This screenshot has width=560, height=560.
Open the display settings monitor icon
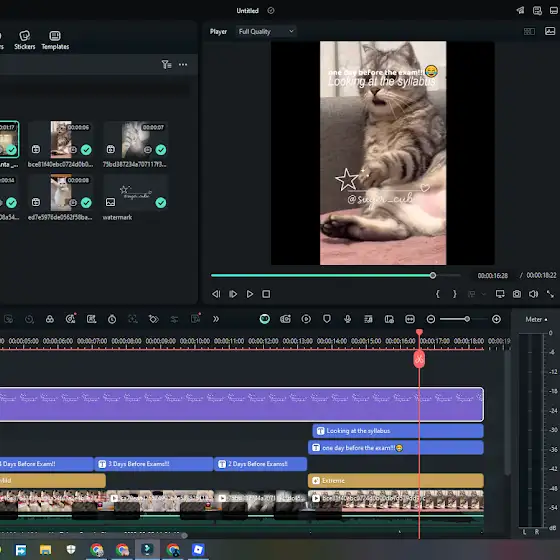point(500,294)
